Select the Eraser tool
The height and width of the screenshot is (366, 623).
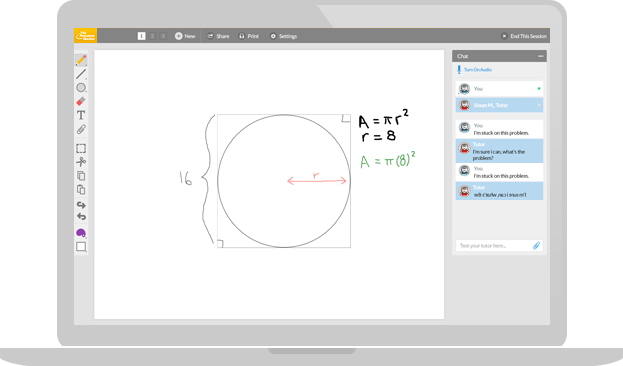point(81,101)
